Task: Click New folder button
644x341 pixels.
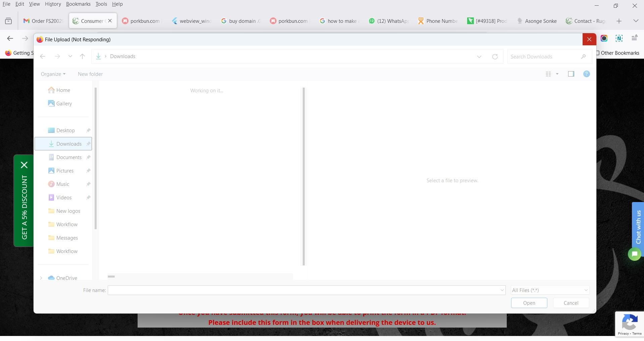Action: coord(90,74)
